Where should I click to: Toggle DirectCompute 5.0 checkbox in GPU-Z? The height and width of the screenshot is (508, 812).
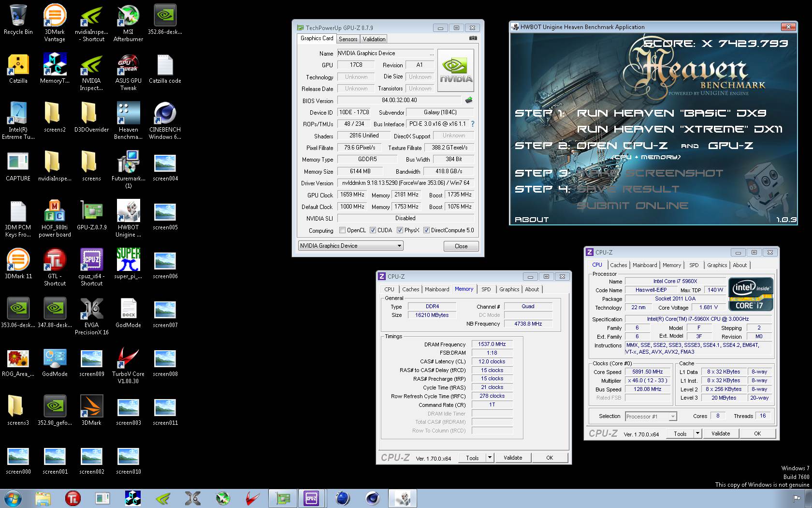[x=426, y=230]
